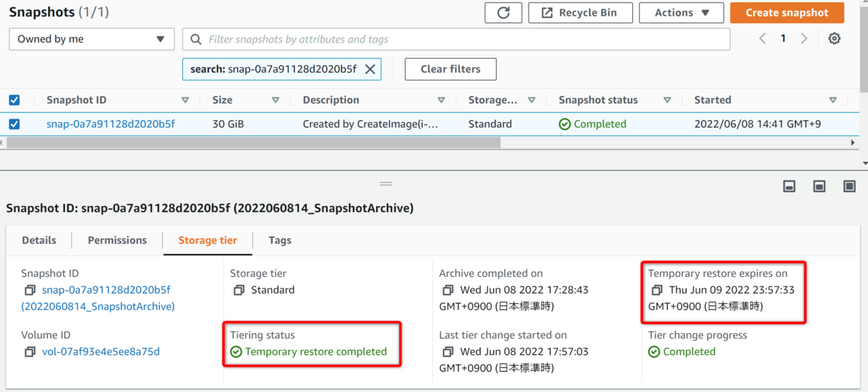Go to the next page of results
The height and width of the screenshot is (392, 868).
point(804,39)
